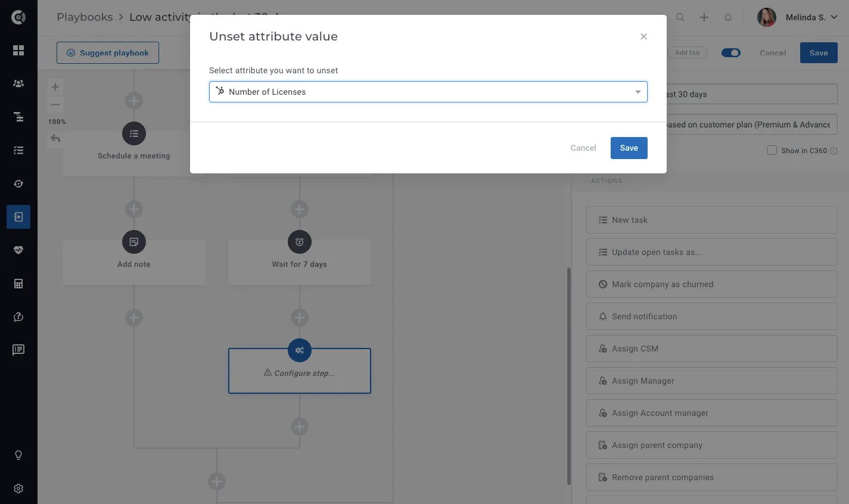Image resolution: width=849 pixels, height=504 pixels.
Task: Open the lightbulb ideas icon in sidebar
Action: click(x=18, y=455)
